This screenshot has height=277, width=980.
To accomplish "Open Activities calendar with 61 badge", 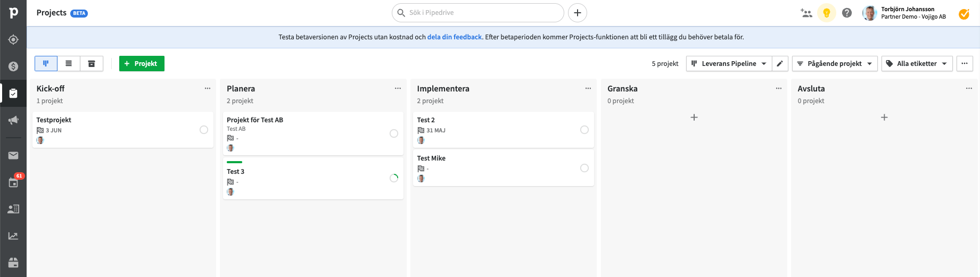I will 13,182.
